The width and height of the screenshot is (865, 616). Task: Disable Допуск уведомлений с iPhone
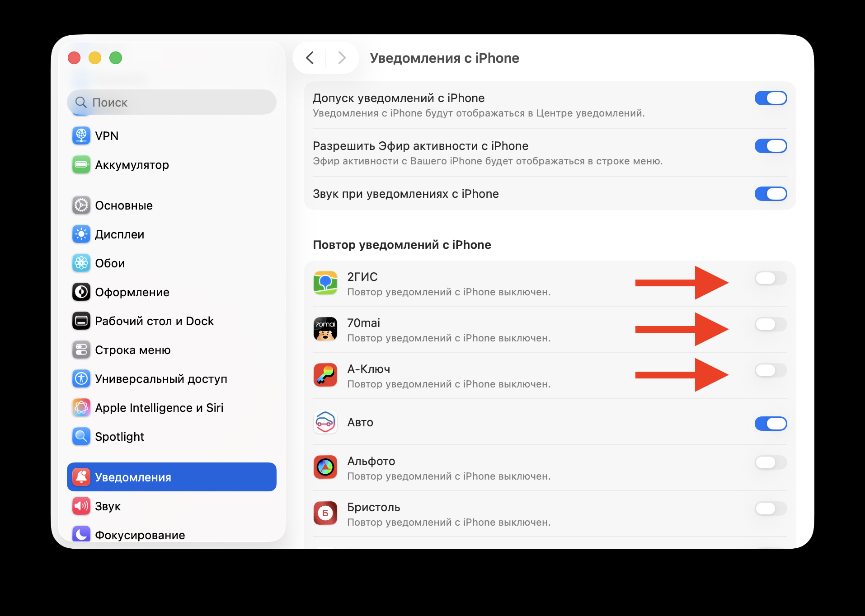click(771, 98)
